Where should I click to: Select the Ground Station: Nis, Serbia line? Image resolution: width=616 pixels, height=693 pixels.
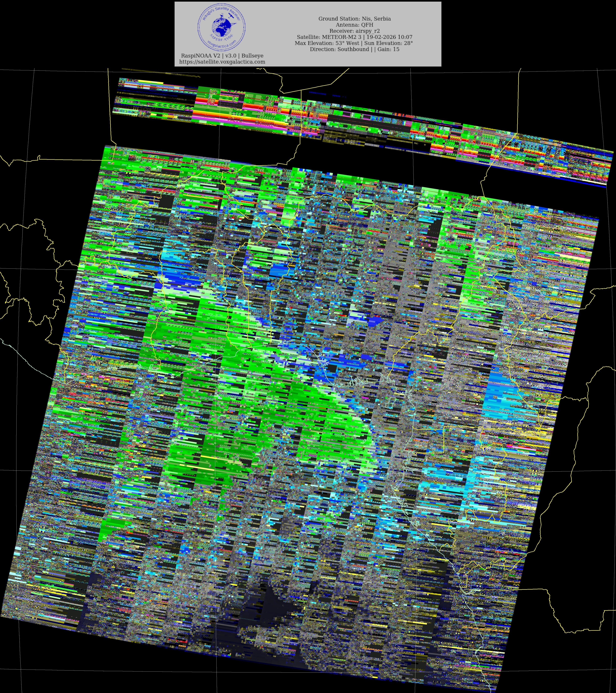354,19
